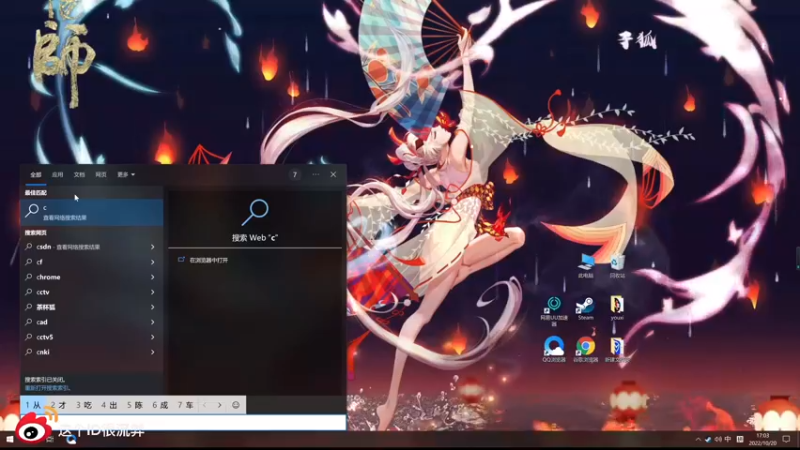Click the Windows Start button
Image resolution: width=800 pixels, height=450 pixels.
coord(9,439)
